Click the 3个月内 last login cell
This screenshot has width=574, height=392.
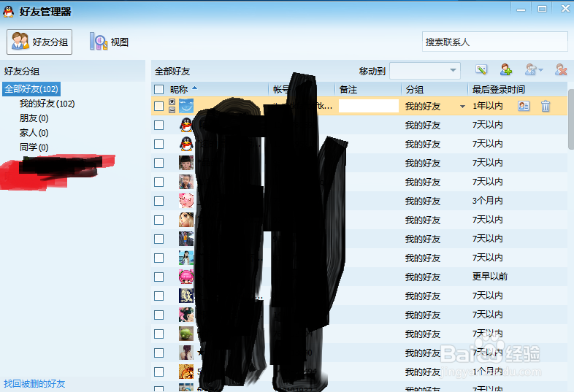[488, 201]
